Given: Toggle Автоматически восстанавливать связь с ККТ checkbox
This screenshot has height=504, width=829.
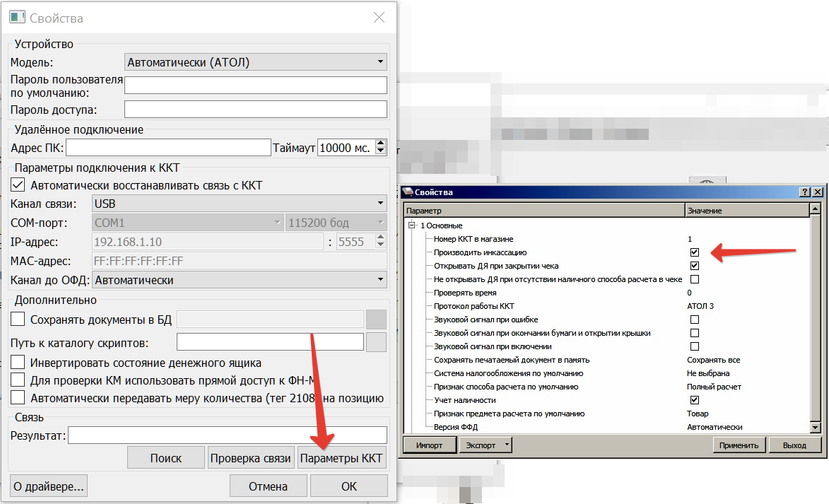Looking at the screenshot, I should pyautogui.click(x=18, y=185).
